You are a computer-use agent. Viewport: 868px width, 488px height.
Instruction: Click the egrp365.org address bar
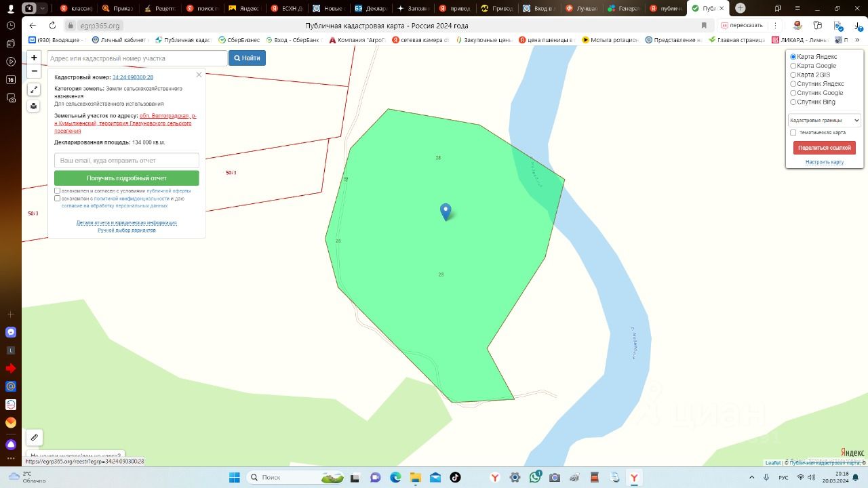(100, 26)
